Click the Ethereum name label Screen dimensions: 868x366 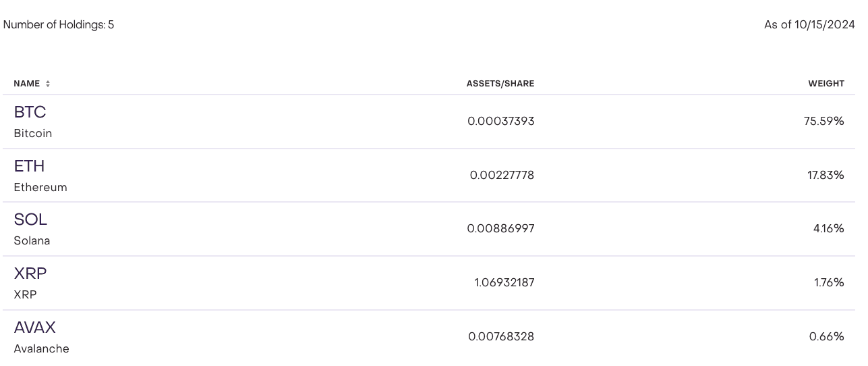point(40,188)
